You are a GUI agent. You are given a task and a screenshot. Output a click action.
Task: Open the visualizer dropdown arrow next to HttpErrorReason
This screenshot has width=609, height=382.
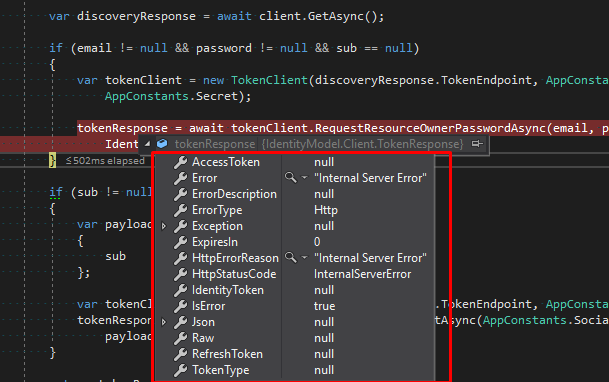(x=304, y=258)
